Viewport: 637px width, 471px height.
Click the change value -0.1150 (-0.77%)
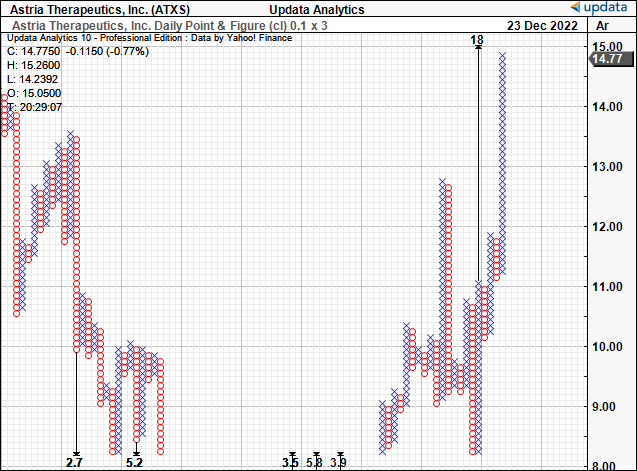tap(107, 52)
